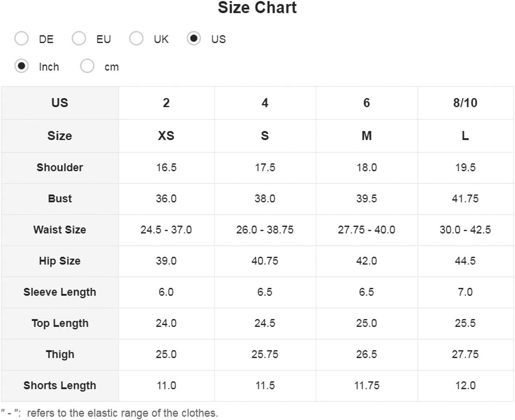Image resolution: width=515 pixels, height=420 pixels.
Task: Click the US header cell
Action: (x=60, y=103)
